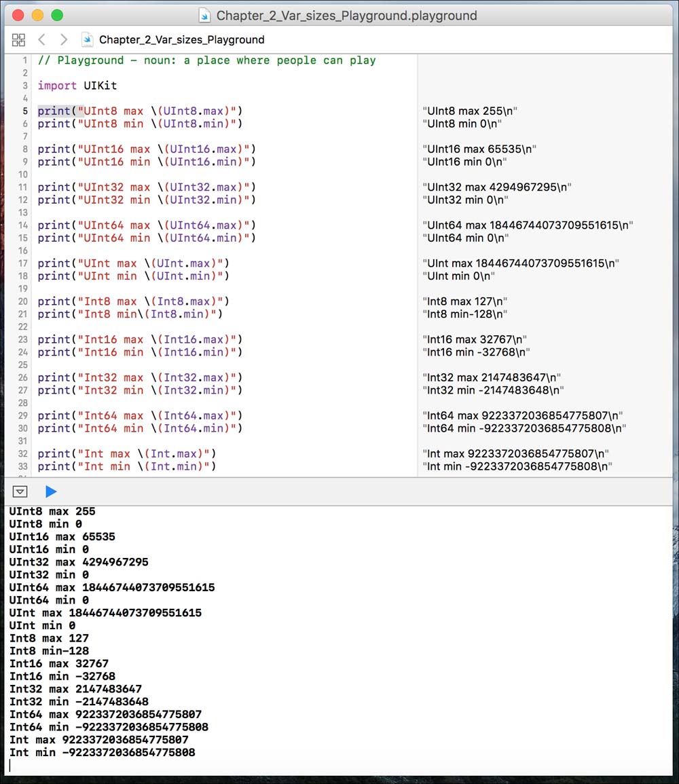Click the Swift playground file icon in jump bar
The image size is (679, 784).
pyautogui.click(x=88, y=40)
